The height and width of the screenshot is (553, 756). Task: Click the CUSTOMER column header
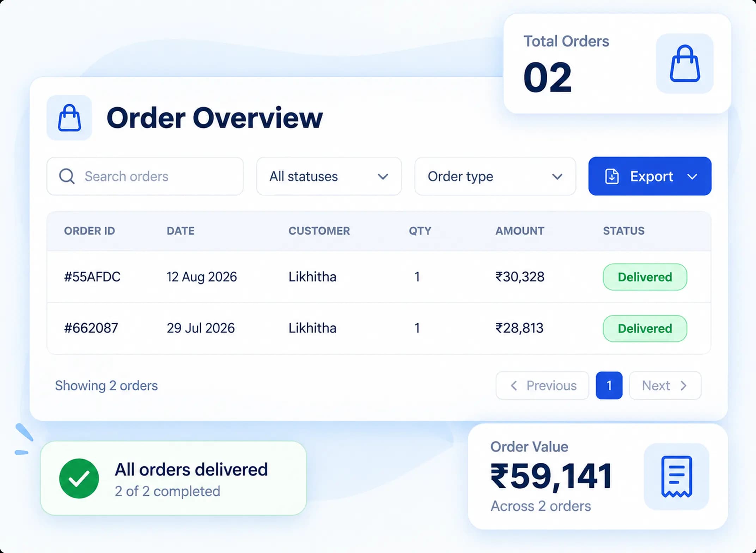(x=319, y=231)
